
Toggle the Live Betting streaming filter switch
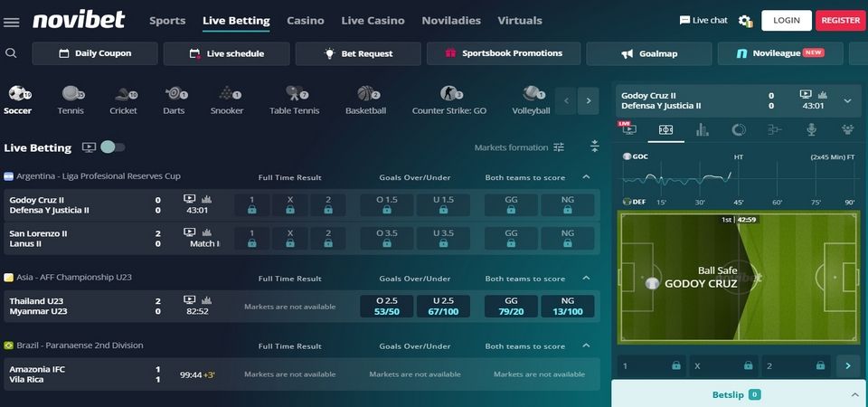(x=112, y=147)
